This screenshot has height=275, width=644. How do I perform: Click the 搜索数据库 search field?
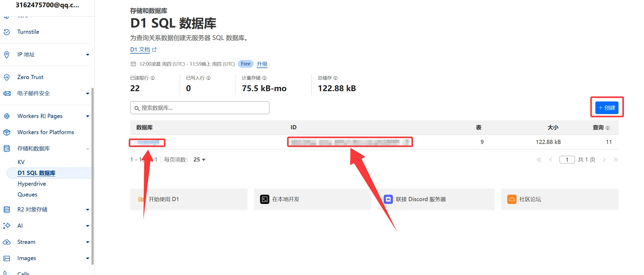pyautogui.click(x=200, y=108)
